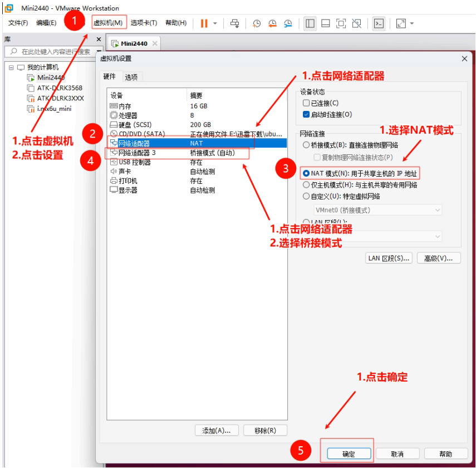Screen dimensions: 476x468
Task: Select the 仅主机模式(H) radio button
Action: (x=306, y=185)
